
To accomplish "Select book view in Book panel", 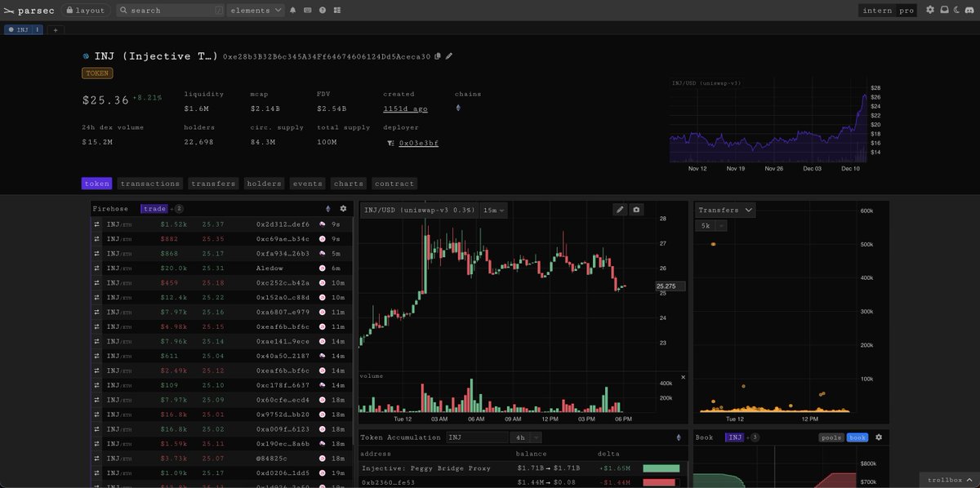I will coord(857,437).
